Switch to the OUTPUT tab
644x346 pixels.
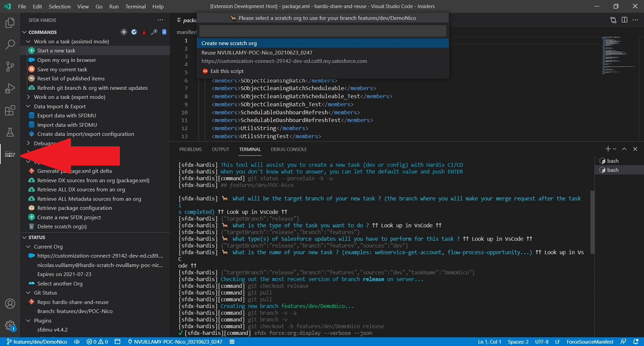(221, 149)
